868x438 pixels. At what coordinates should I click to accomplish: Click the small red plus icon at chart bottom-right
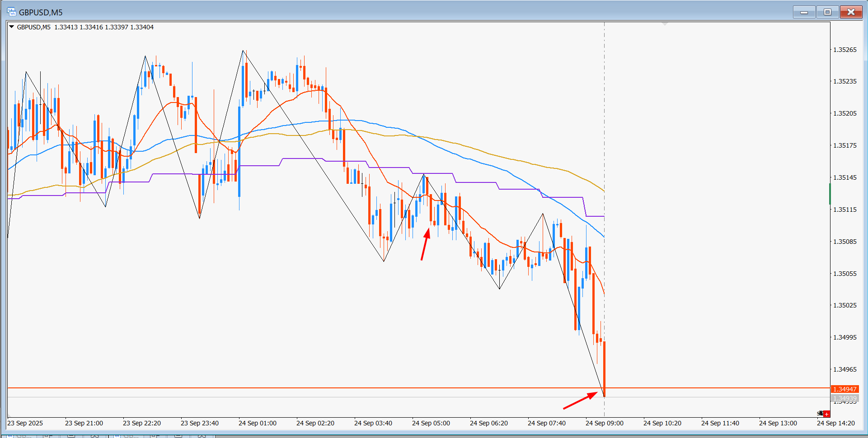(x=826, y=414)
